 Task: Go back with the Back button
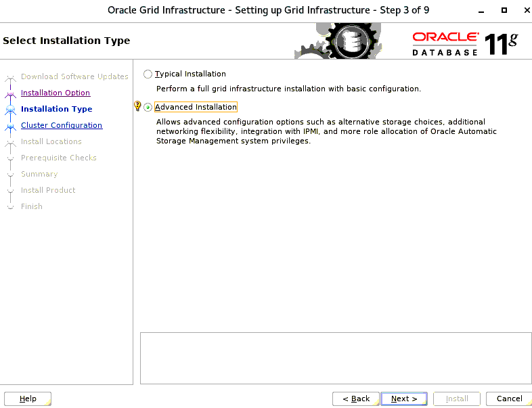pos(356,399)
